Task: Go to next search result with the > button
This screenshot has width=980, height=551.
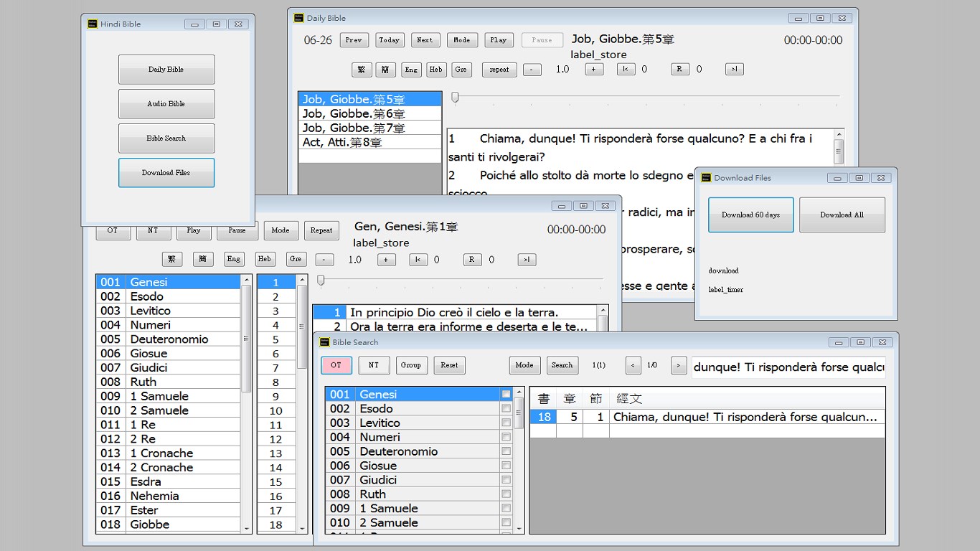Action: tap(679, 365)
